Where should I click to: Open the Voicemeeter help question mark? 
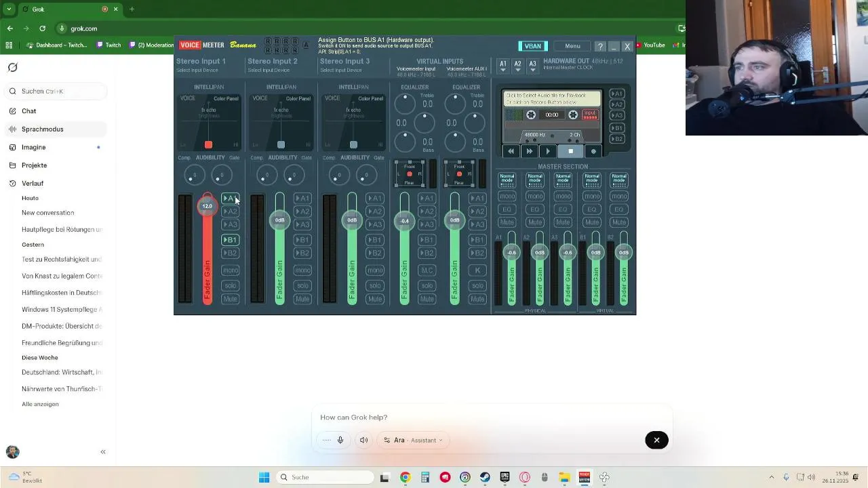coord(600,46)
